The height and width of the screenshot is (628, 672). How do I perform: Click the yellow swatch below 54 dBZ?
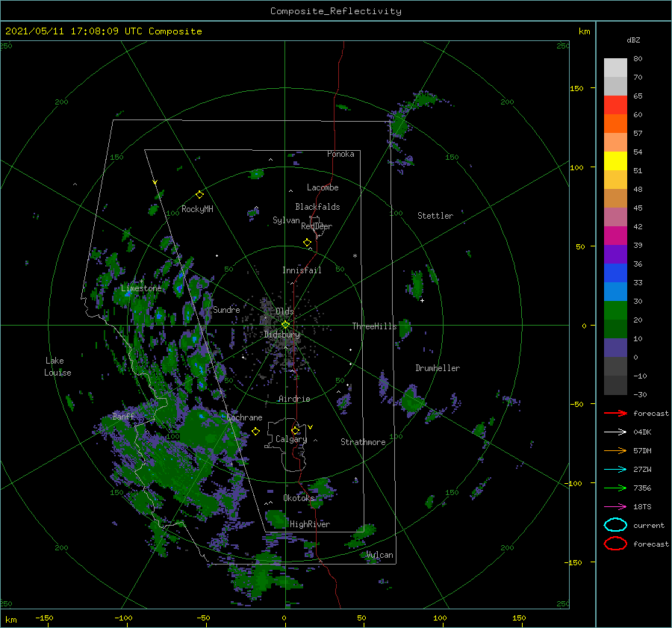point(615,161)
